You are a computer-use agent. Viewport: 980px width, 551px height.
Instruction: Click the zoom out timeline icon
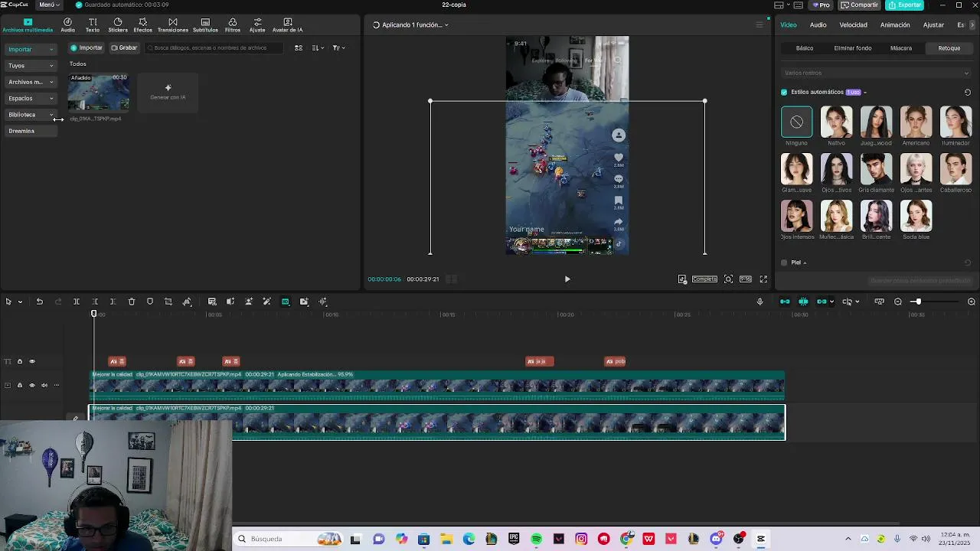pos(898,302)
